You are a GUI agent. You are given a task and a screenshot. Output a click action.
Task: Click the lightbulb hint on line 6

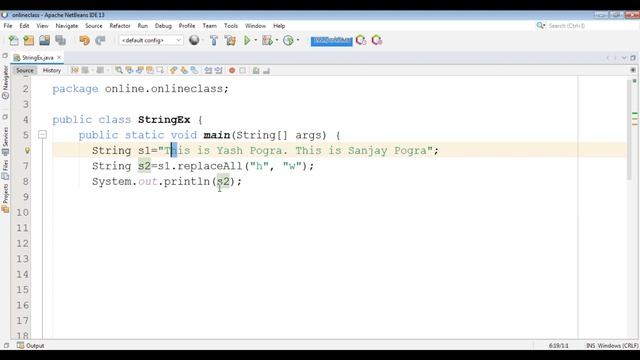point(27,151)
